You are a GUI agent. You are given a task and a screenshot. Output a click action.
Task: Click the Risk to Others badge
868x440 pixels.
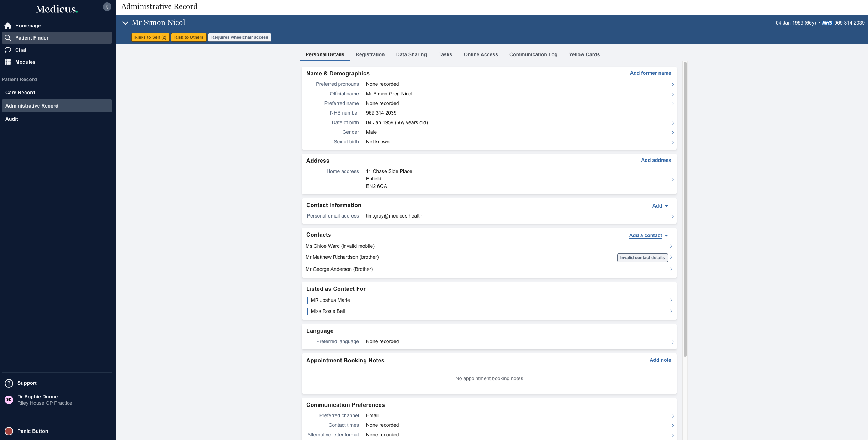[x=189, y=37]
